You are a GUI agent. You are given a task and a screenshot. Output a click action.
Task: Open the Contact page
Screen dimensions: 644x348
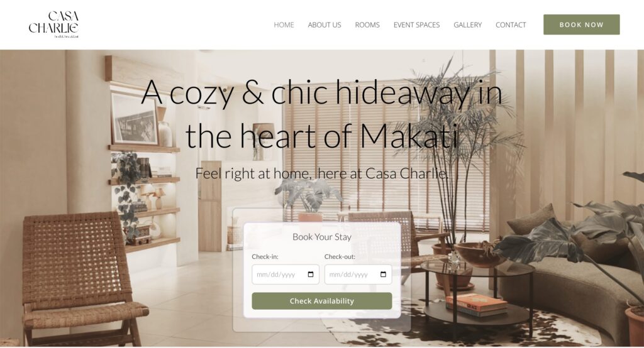(x=511, y=25)
